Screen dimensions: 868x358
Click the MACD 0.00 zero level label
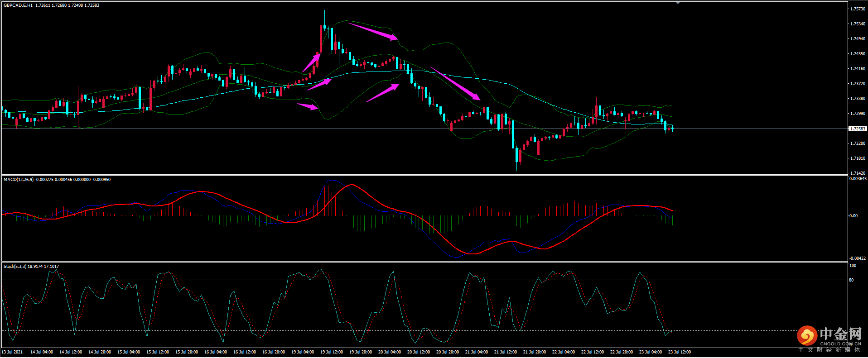(853, 216)
